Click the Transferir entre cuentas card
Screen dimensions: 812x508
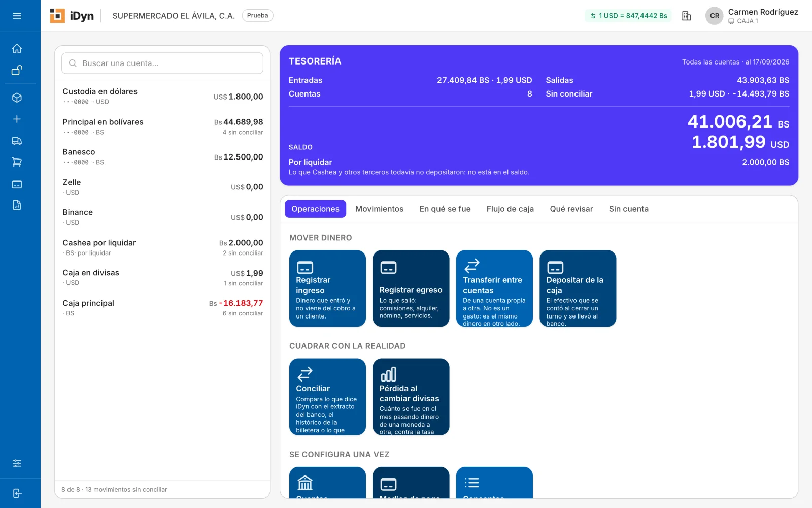(x=494, y=288)
